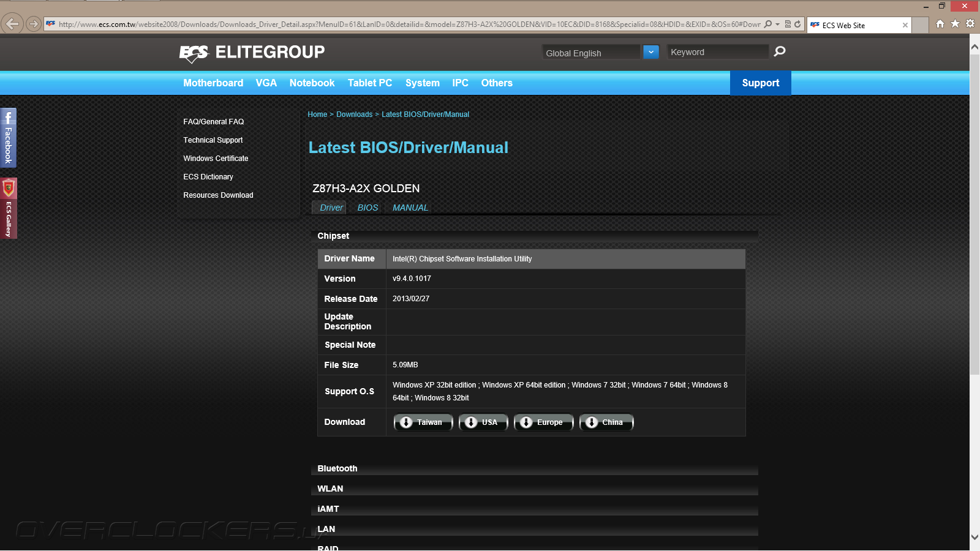Minimize the browser window
The image size is (980, 551).
pyautogui.click(x=926, y=6)
